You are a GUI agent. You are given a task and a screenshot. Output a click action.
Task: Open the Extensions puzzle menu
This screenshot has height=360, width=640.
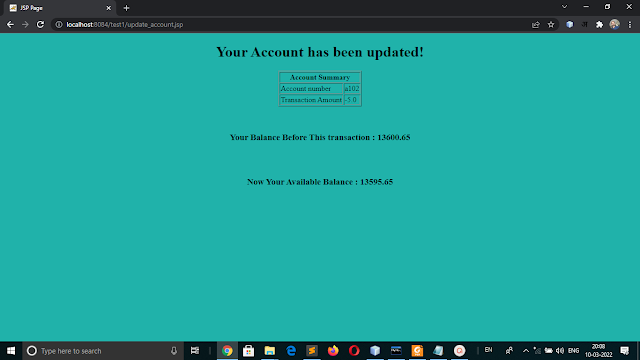(x=599, y=24)
